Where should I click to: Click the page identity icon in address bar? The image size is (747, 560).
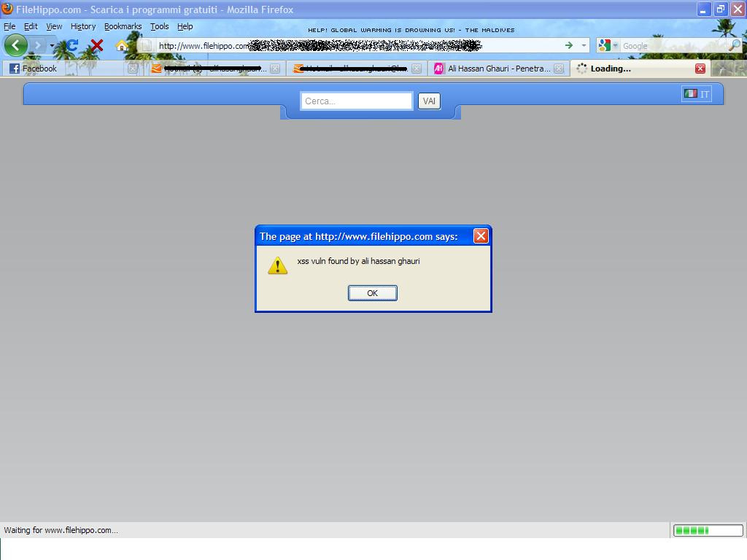[x=146, y=46]
